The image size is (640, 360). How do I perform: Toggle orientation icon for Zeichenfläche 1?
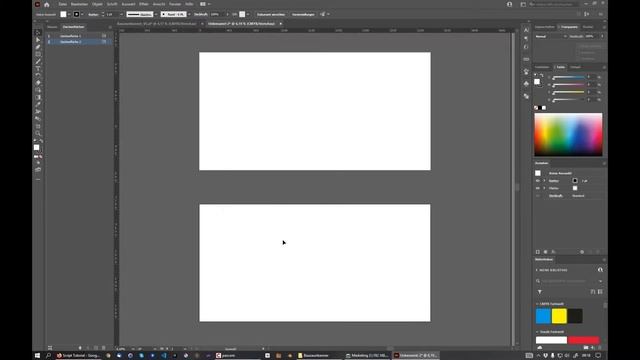pyautogui.click(x=104, y=36)
